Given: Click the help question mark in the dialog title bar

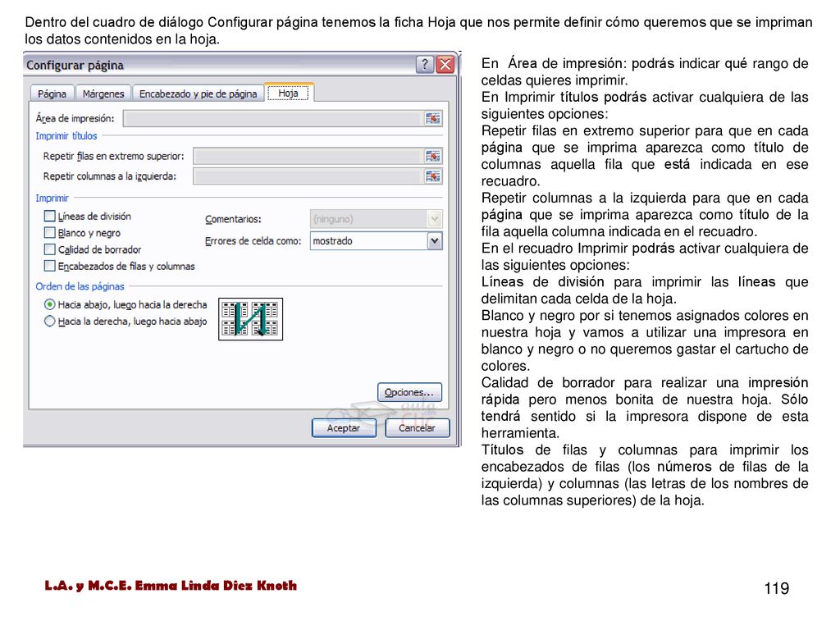Looking at the screenshot, I should tap(424, 65).
